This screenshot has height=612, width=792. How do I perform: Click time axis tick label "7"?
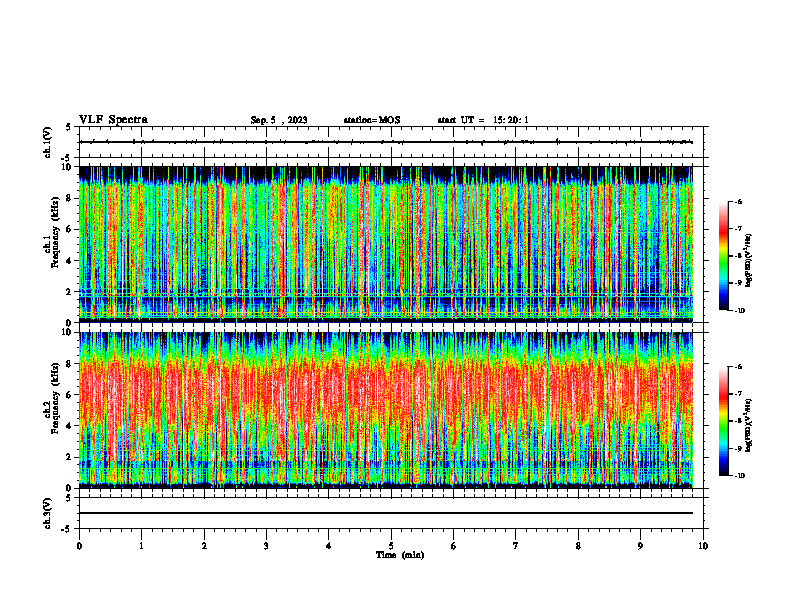(516, 546)
